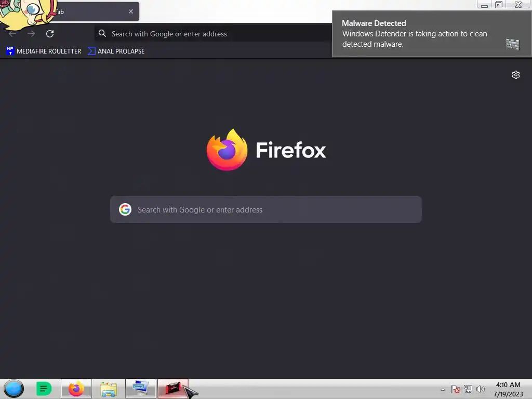
Task: Open the Start menu orb
Action: coord(14,389)
